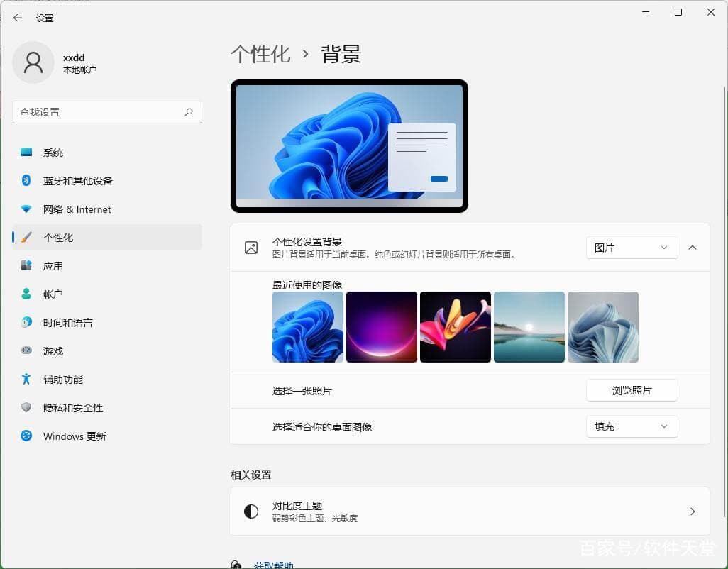The image size is (728, 569).
Task: Select the lake sunrise wallpaper thumbnail
Action: pyautogui.click(x=529, y=327)
